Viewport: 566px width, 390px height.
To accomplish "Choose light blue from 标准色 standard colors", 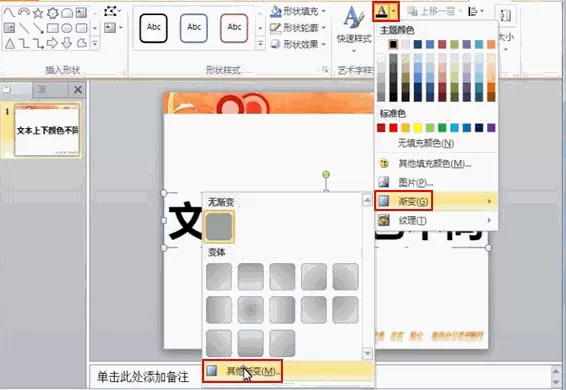I will pos(454,128).
